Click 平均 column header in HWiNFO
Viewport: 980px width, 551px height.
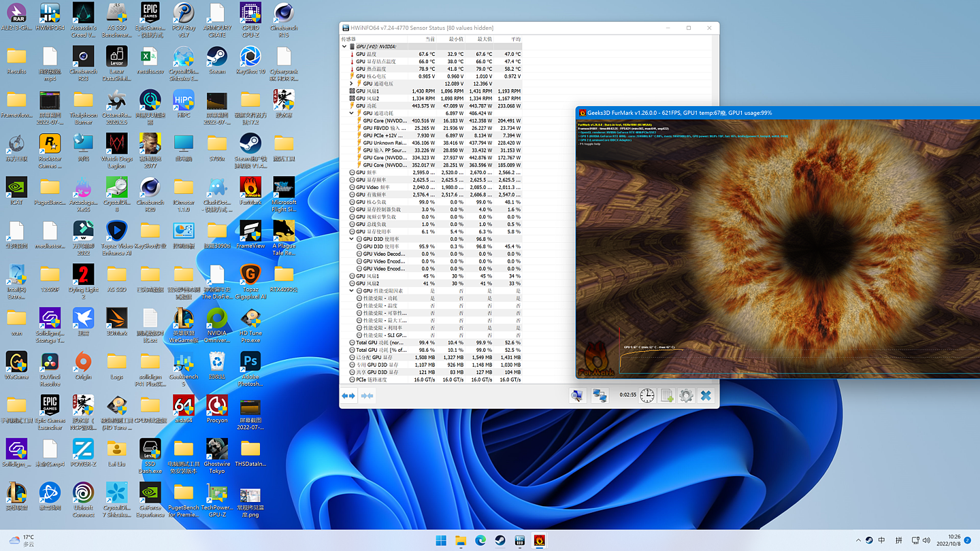(515, 39)
